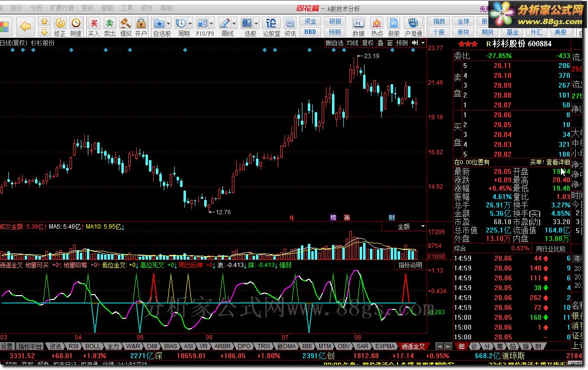Click the jump-to-end arrow icon above chart
This screenshot has width=588, height=370.
[415, 43]
